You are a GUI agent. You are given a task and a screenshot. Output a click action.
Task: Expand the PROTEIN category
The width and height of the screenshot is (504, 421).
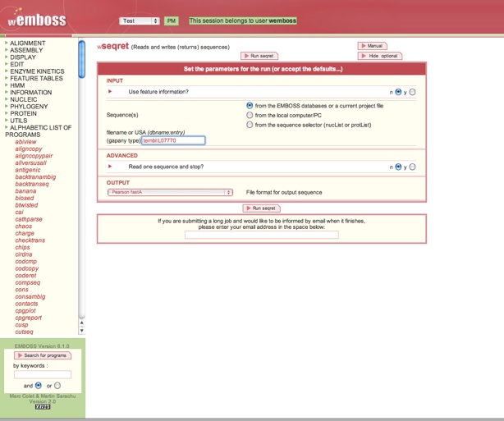click(x=23, y=114)
